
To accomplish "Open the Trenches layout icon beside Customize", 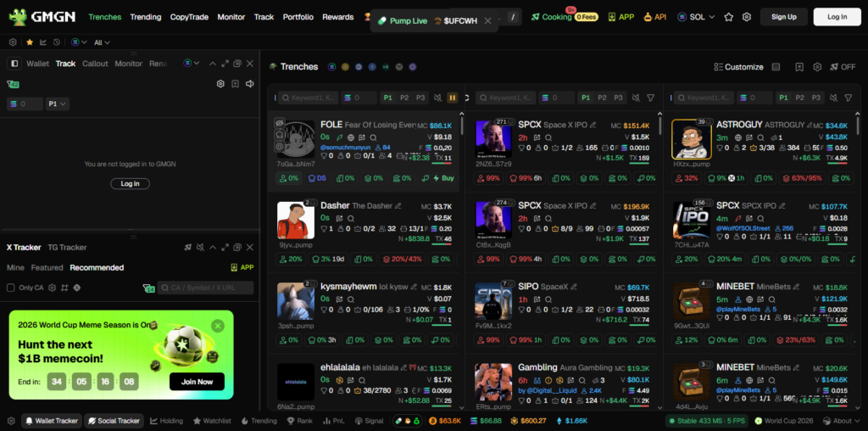I will [776, 67].
